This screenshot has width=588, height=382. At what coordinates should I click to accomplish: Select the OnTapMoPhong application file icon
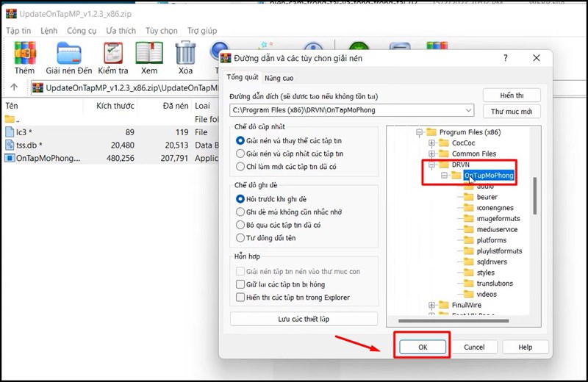click(10, 158)
